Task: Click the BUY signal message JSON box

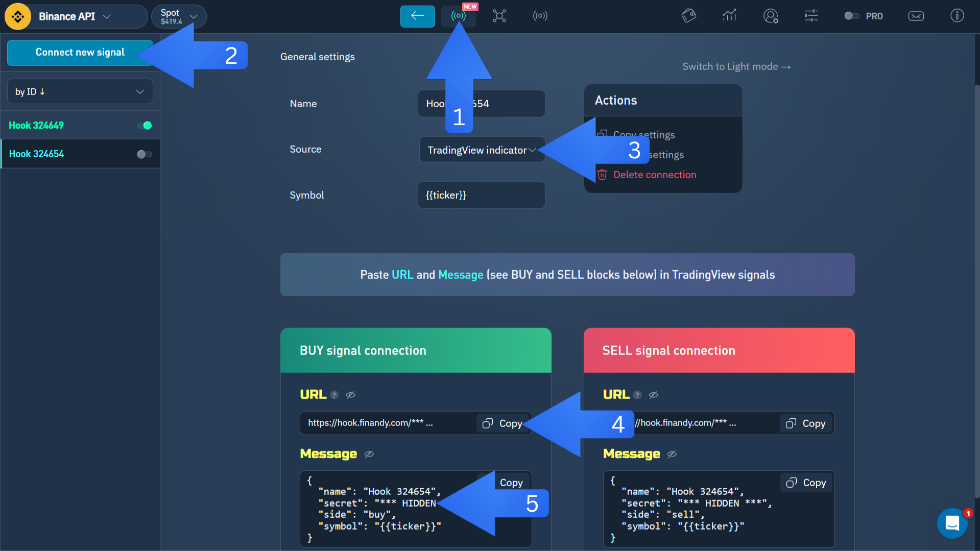Action: (416, 509)
